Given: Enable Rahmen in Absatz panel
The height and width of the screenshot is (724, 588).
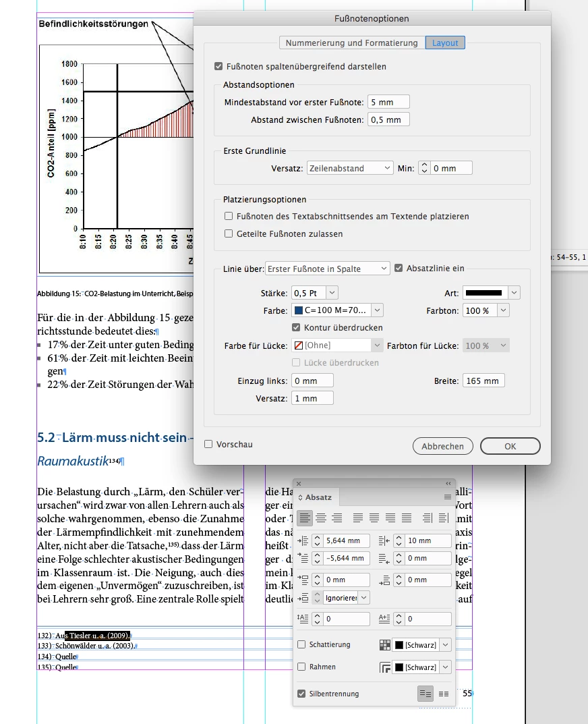Looking at the screenshot, I should coord(301,667).
